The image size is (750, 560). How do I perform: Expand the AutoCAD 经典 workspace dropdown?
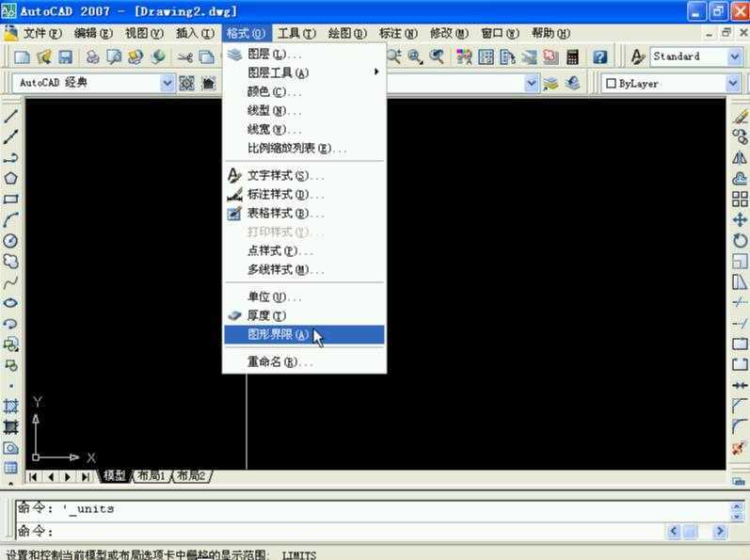point(167,83)
